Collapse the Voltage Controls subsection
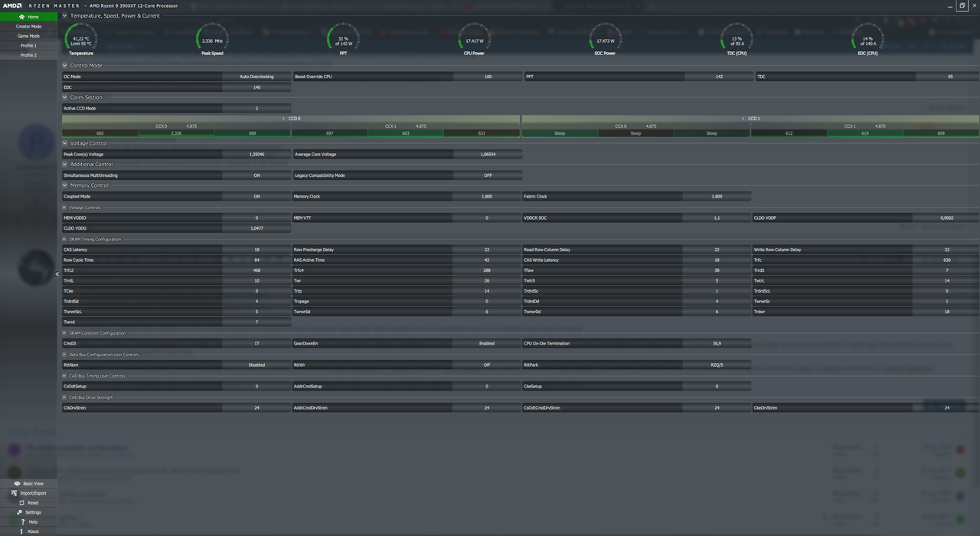 click(x=64, y=208)
